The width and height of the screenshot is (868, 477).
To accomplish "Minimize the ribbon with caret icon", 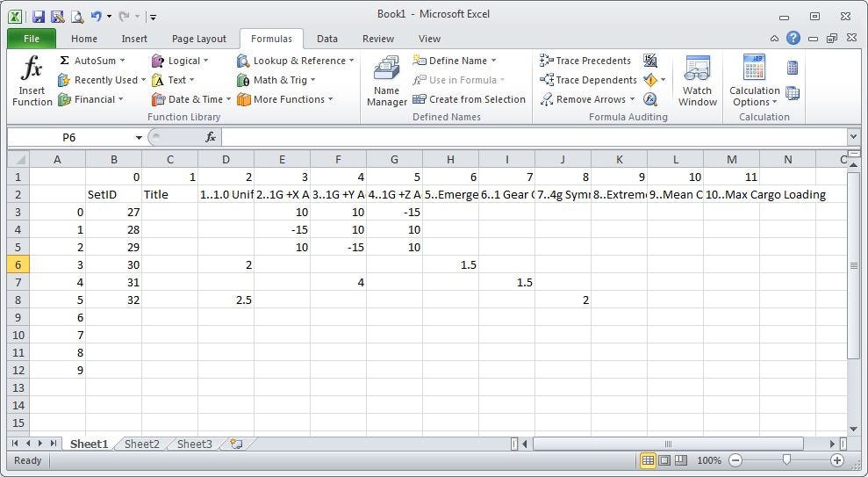I will tap(774, 39).
